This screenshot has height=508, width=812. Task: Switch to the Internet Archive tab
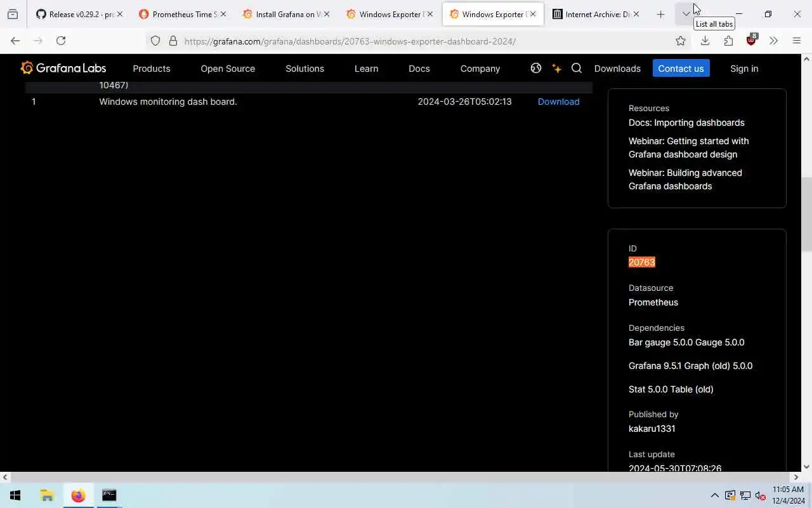point(594,14)
